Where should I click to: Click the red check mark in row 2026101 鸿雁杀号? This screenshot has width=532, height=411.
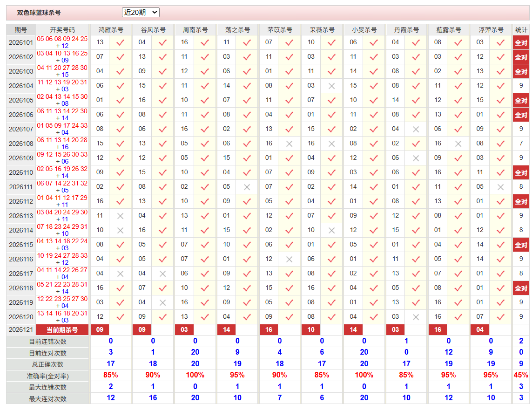(120, 43)
